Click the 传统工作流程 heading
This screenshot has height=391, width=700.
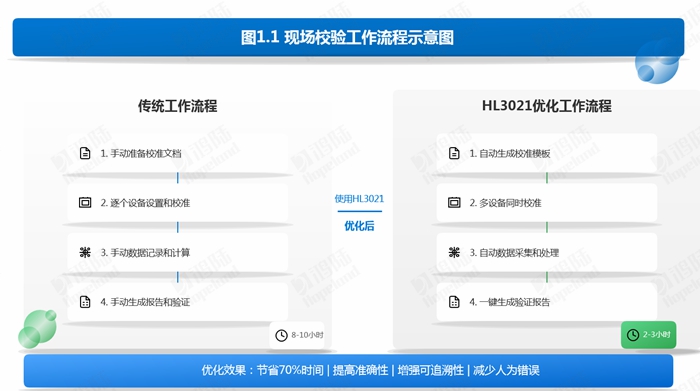pos(177,106)
